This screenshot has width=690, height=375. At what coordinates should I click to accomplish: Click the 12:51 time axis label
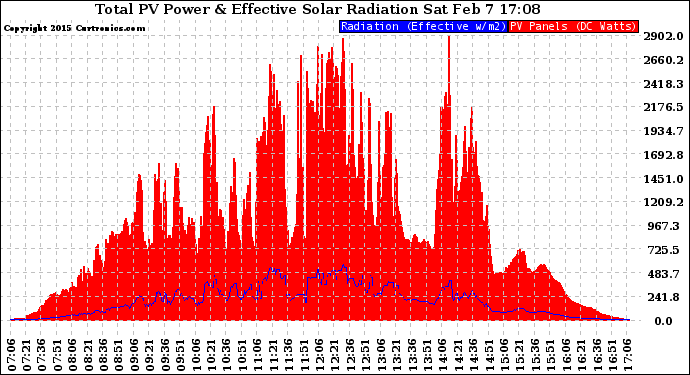(366, 354)
